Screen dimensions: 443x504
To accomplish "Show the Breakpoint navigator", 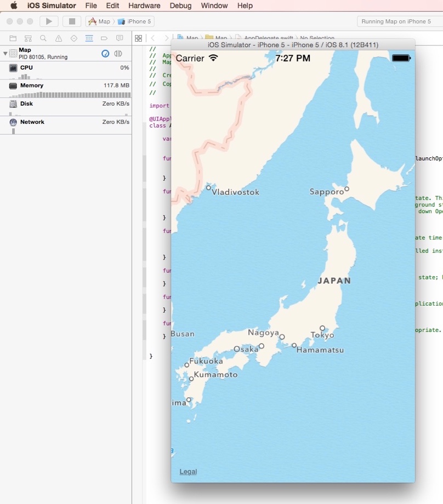I will [104, 38].
